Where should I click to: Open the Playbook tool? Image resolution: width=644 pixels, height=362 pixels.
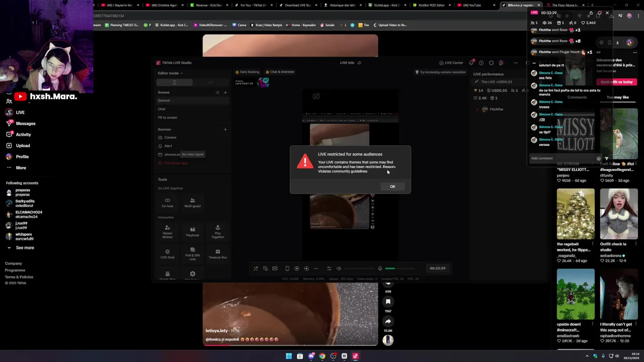pos(193,231)
